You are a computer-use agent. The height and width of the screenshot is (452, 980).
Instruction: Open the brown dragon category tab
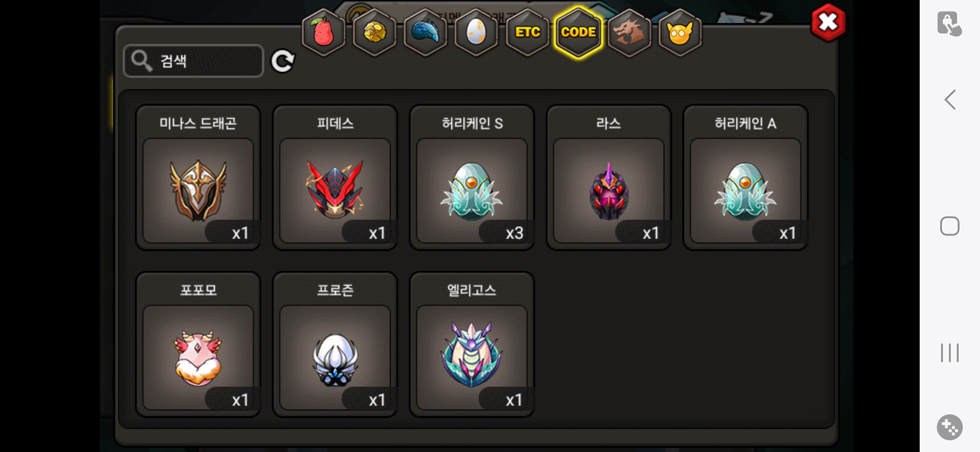tap(629, 33)
